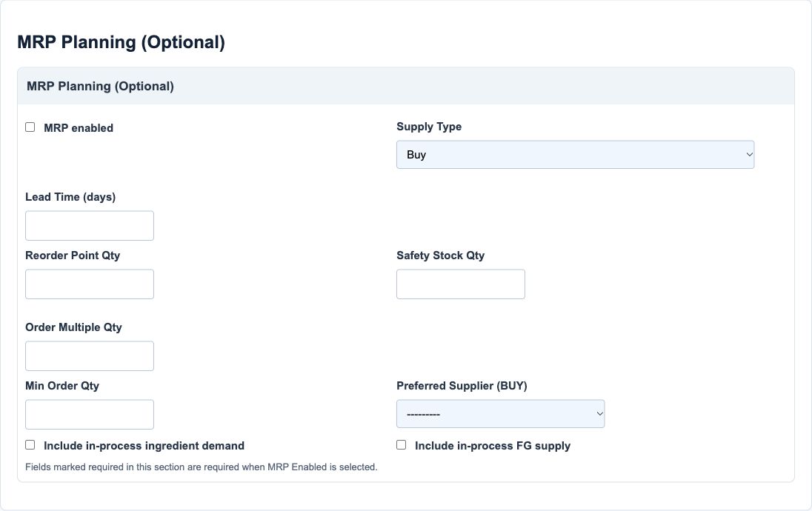Image resolution: width=812 pixels, height=511 pixels.
Task: Open the Preferred Supplier (BUY) dropdown
Action: pos(501,414)
